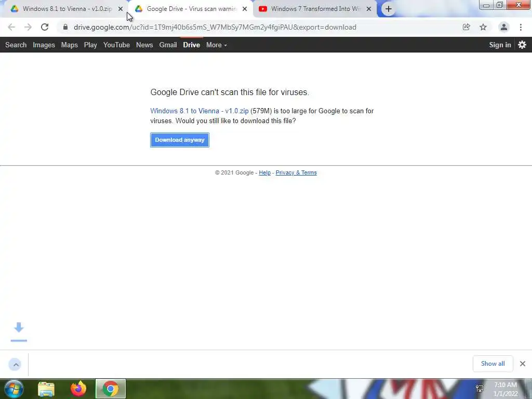The height and width of the screenshot is (399, 532).
Task: Click the browser back arrow
Action: (x=11, y=27)
